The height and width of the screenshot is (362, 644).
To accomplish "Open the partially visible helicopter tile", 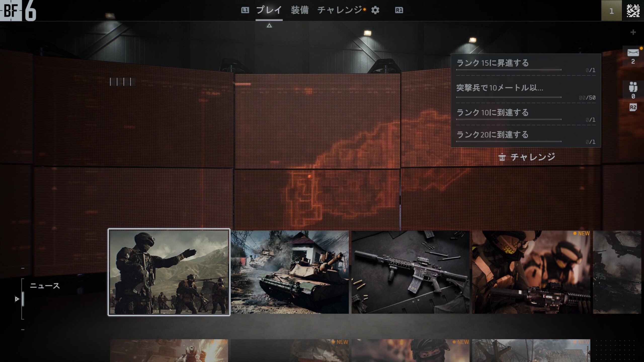I will 617,272.
